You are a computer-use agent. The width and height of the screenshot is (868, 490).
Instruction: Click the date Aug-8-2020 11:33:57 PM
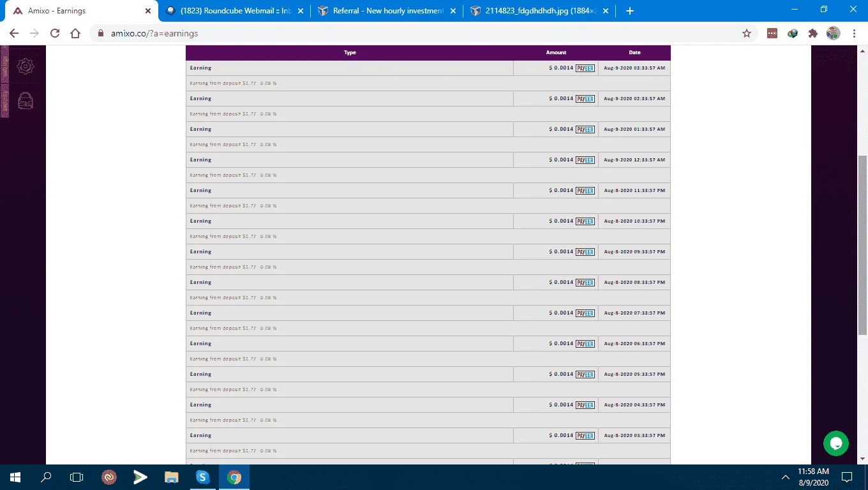[634, 191]
